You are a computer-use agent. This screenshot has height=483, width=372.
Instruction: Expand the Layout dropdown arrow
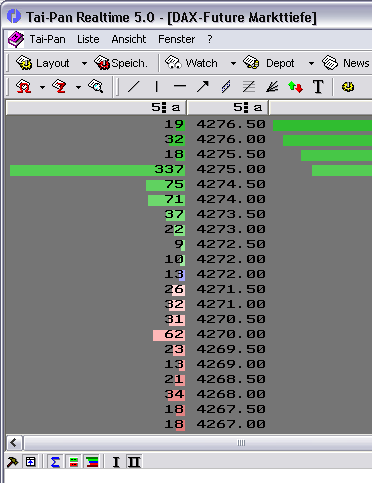coord(84,63)
